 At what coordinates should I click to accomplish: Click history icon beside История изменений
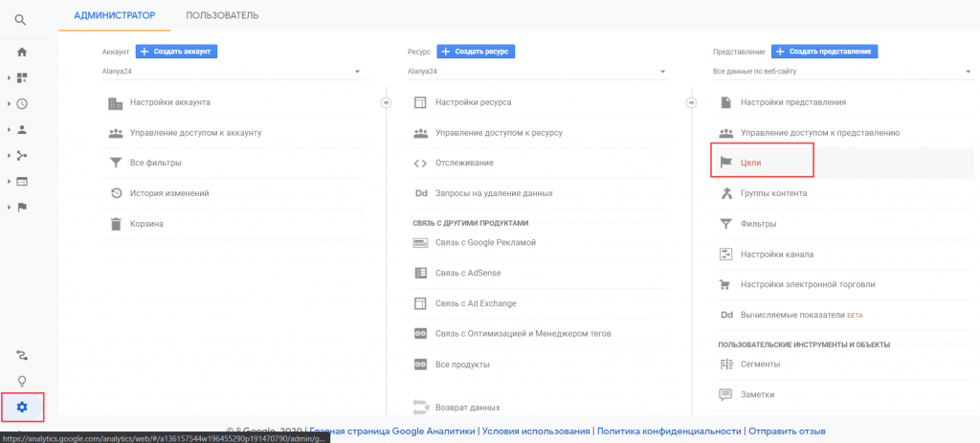[x=116, y=193]
